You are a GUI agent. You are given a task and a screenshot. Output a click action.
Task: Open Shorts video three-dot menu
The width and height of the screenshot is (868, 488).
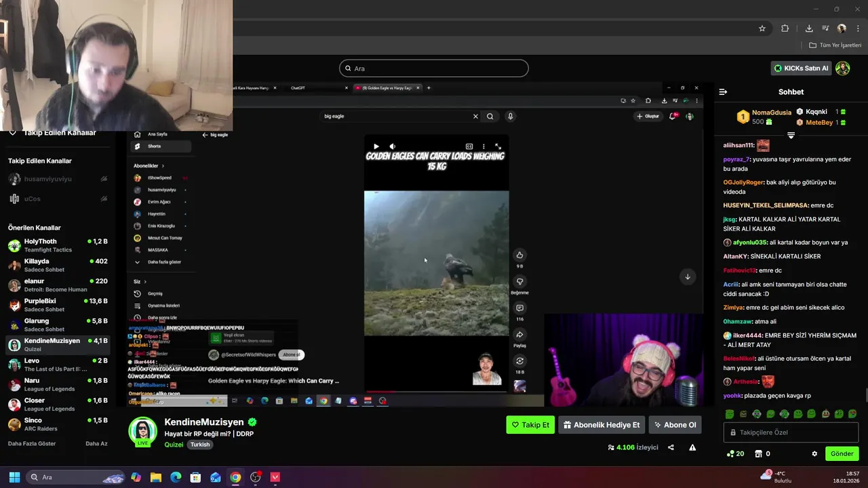click(x=484, y=146)
